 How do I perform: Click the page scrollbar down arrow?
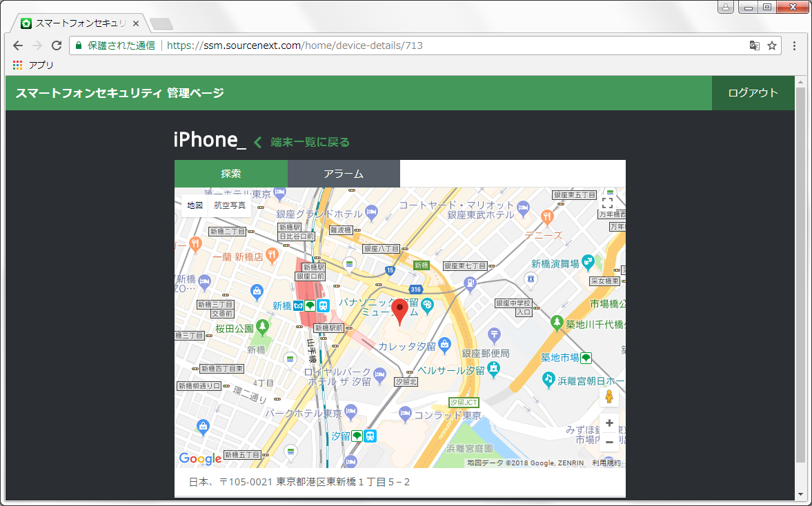pyautogui.click(x=800, y=494)
